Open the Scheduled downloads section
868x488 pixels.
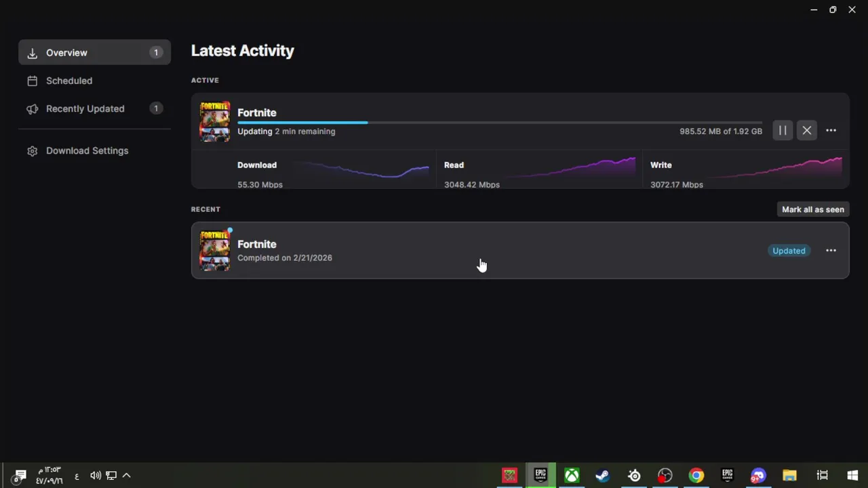(x=94, y=81)
